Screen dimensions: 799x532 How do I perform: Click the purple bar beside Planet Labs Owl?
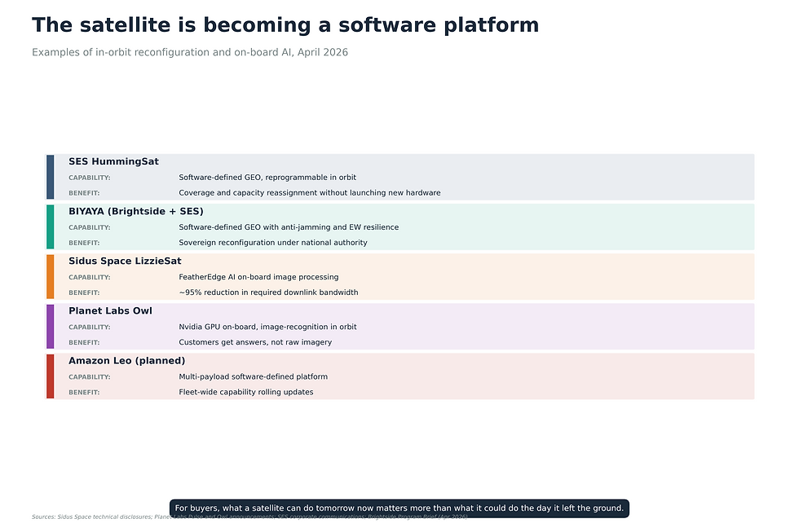point(50,327)
